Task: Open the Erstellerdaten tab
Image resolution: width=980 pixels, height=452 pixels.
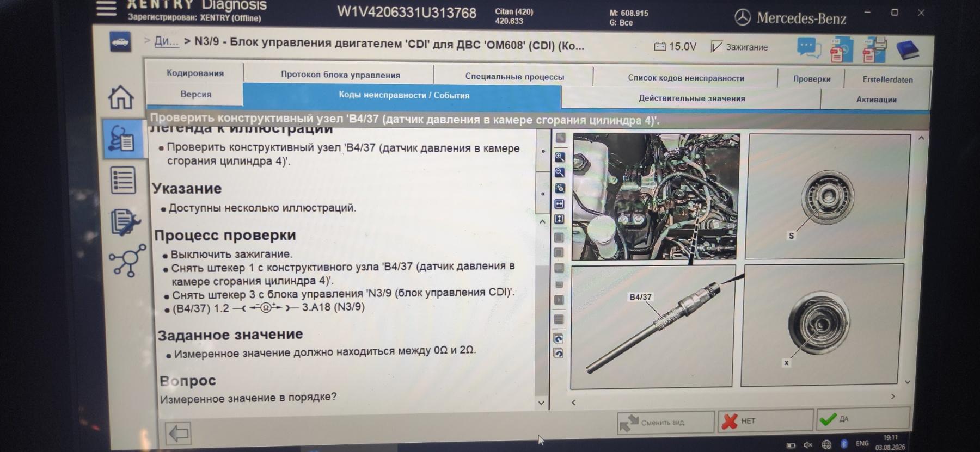Action: [x=887, y=79]
